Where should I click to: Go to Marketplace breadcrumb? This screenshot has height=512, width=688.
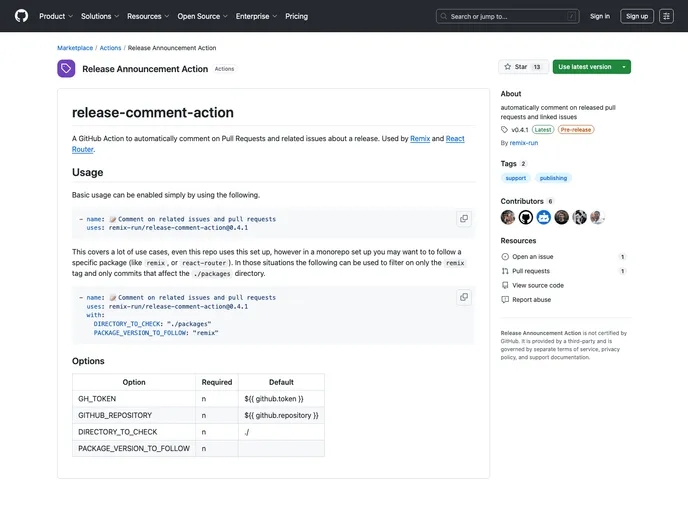75,48
